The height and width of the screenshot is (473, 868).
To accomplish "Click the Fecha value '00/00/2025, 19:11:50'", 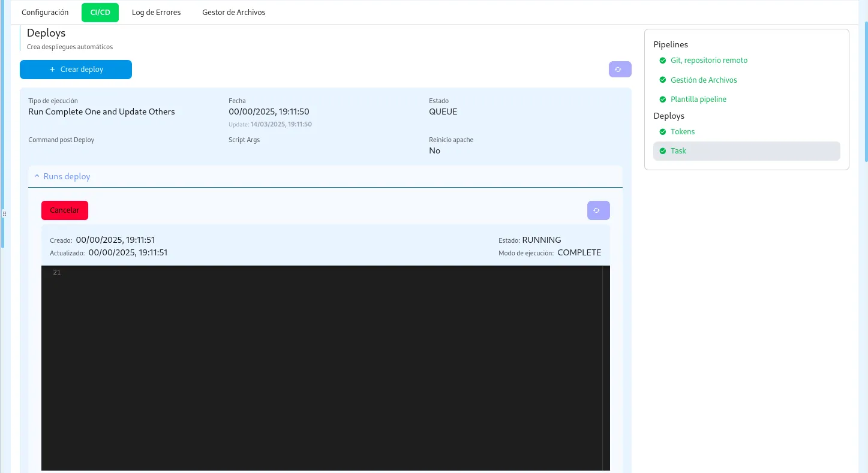I will (269, 112).
